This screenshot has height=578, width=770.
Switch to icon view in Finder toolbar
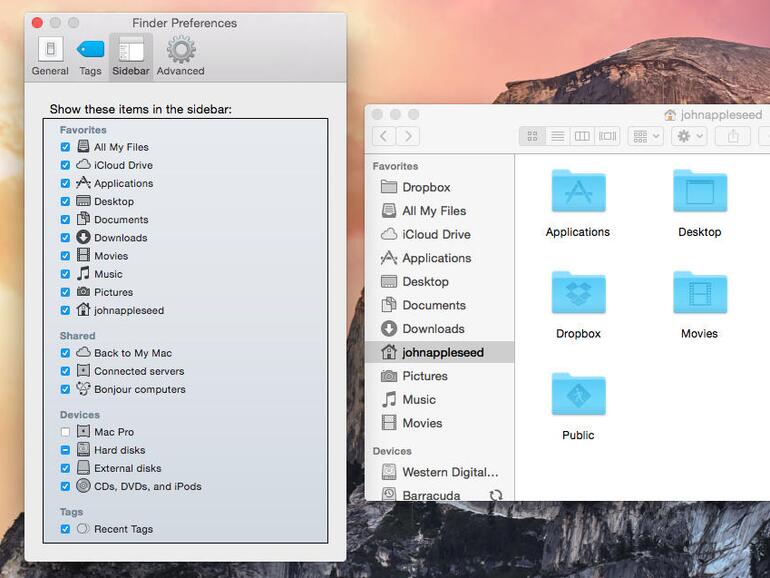533,136
